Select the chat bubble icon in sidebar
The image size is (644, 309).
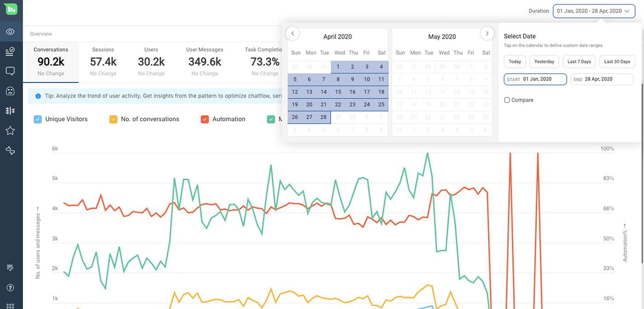coord(11,70)
